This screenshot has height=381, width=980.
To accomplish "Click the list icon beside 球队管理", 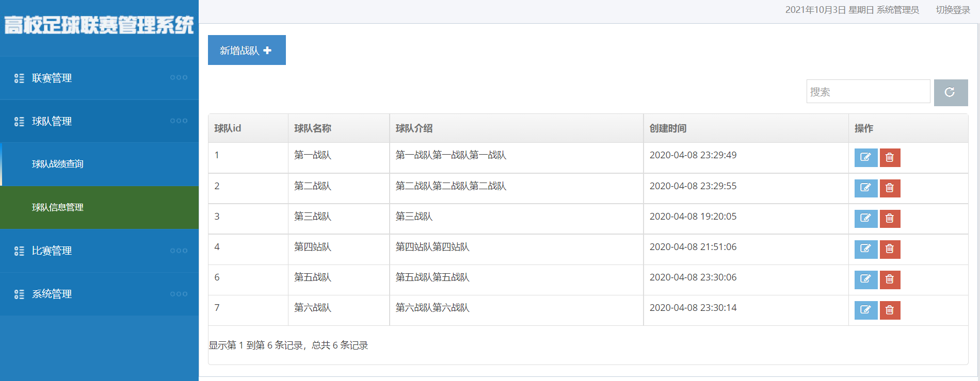I will tap(19, 122).
